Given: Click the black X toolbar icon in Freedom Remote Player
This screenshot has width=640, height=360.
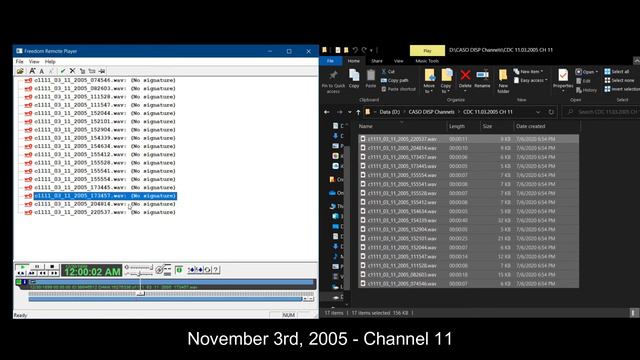Looking at the screenshot, I should pyautogui.click(x=72, y=71).
